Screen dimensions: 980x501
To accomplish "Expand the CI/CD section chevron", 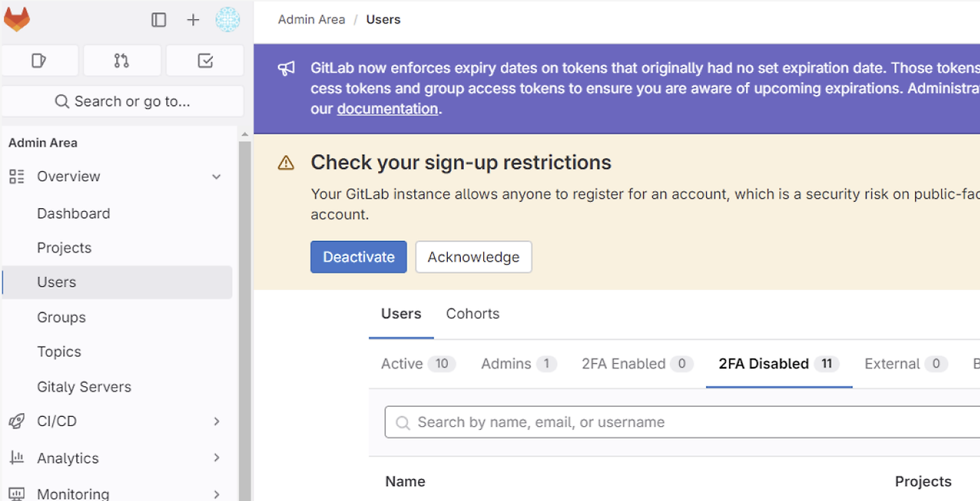I will pyautogui.click(x=217, y=421).
